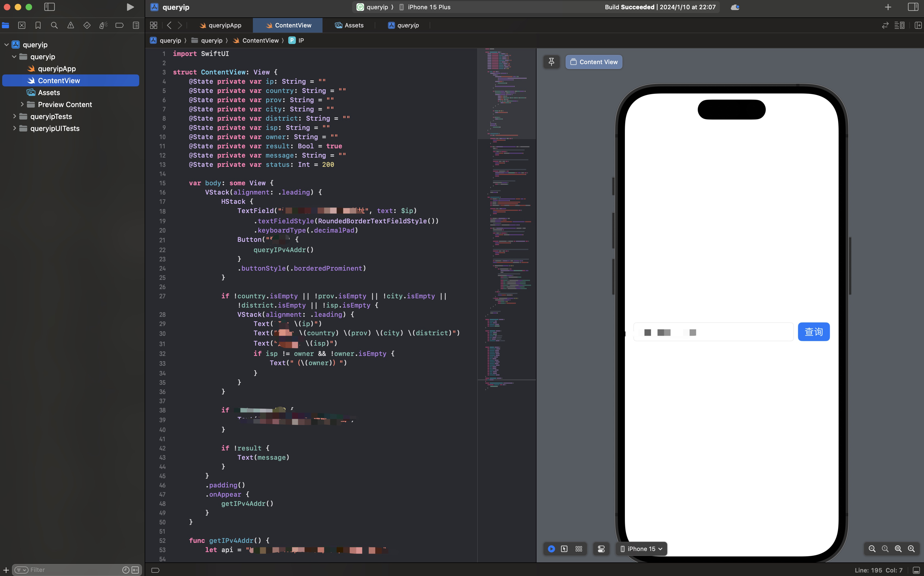Click IP property breadcrumb item
The height and width of the screenshot is (576, 924).
(x=297, y=40)
